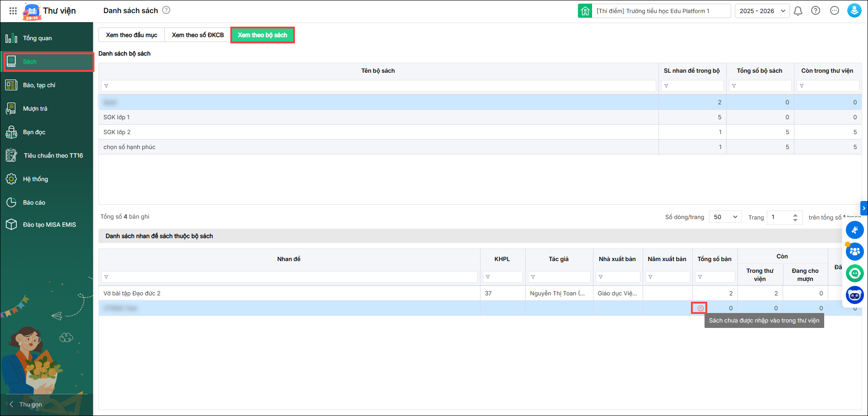This screenshot has width=868, height=416.
Task: Switch to Xem theo đầu mục tab
Action: click(x=131, y=35)
